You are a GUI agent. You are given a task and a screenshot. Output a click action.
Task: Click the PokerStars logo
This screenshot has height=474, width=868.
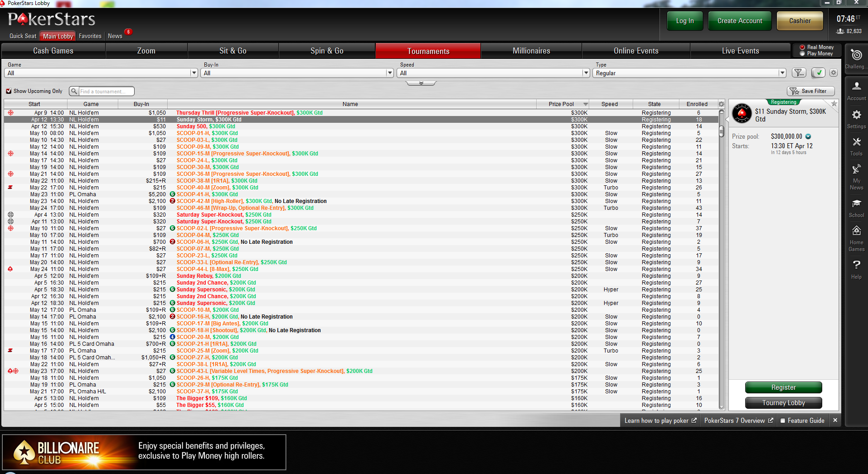[52, 19]
